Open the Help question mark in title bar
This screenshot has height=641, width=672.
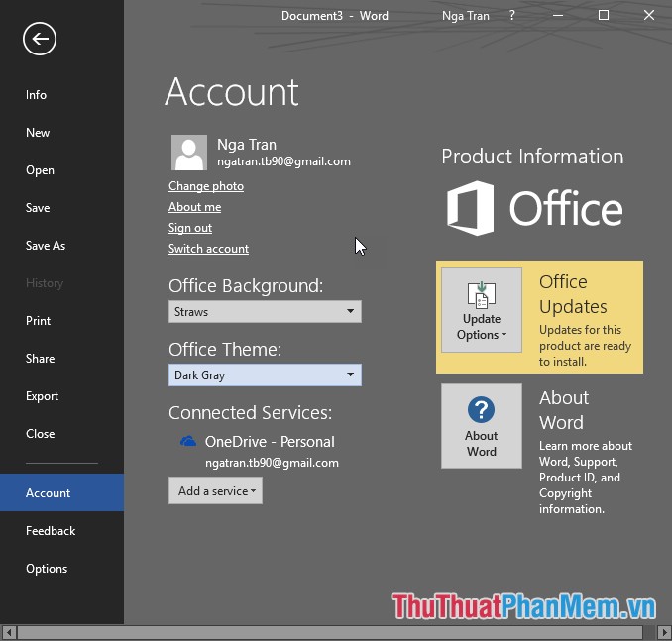click(x=511, y=16)
